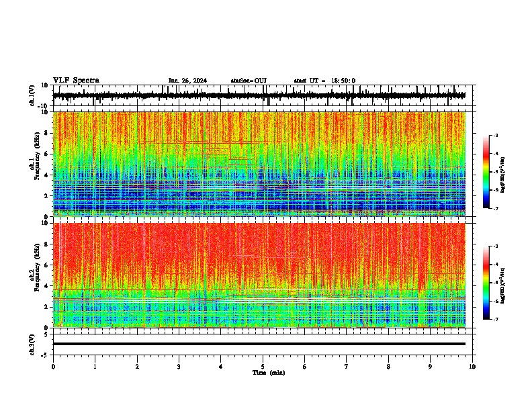Image resolution: width=532 pixels, height=411 pixels.
Task: Click the 'ch.1(V)' waveform axis label
Action: tap(32, 95)
